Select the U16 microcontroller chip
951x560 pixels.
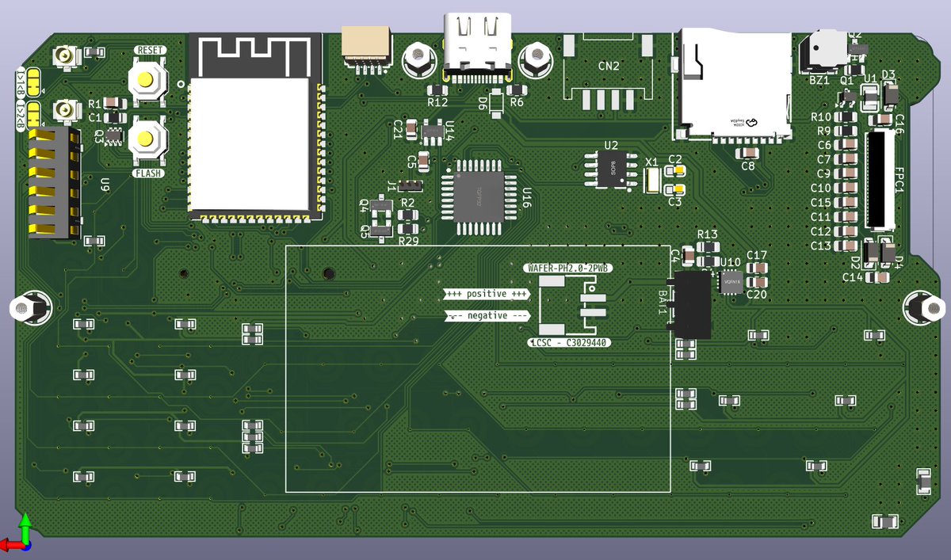[x=479, y=196]
